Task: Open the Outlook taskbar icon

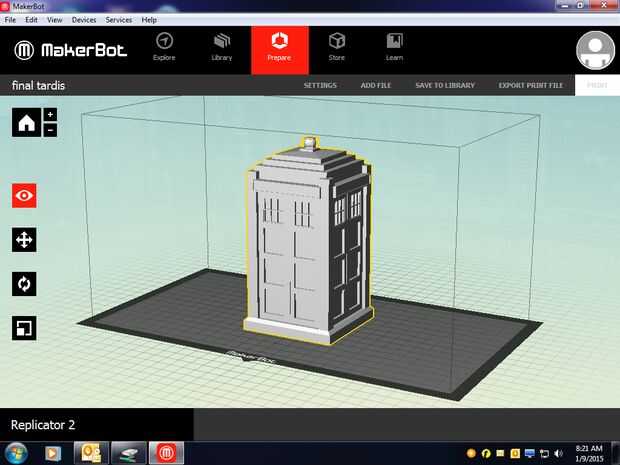Action: click(91, 453)
